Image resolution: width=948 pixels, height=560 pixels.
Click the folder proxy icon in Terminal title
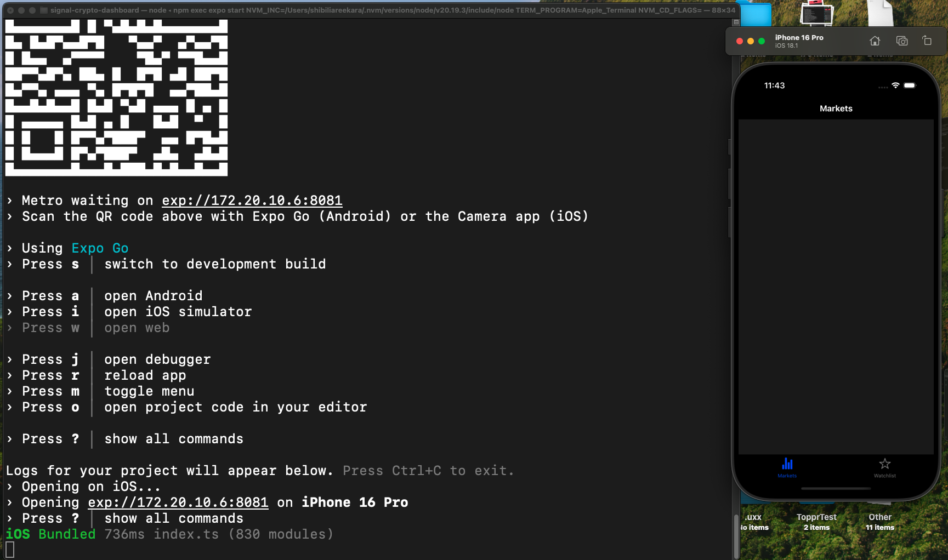click(x=44, y=10)
